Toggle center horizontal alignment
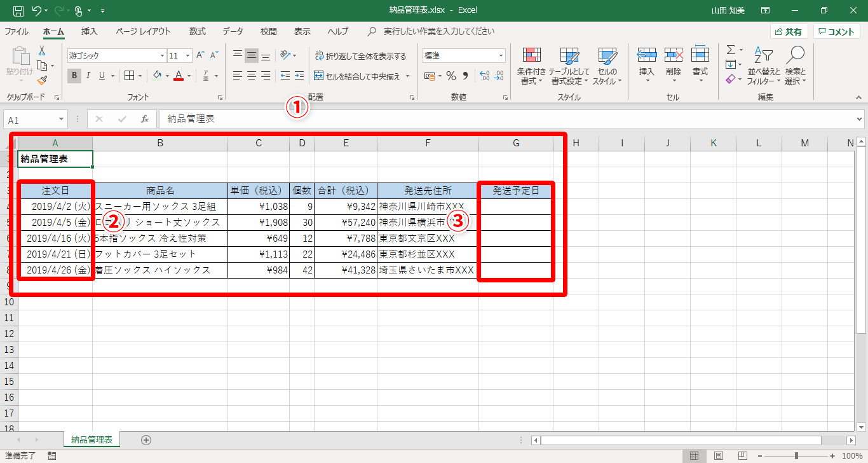The height and width of the screenshot is (463, 868). 252,76
